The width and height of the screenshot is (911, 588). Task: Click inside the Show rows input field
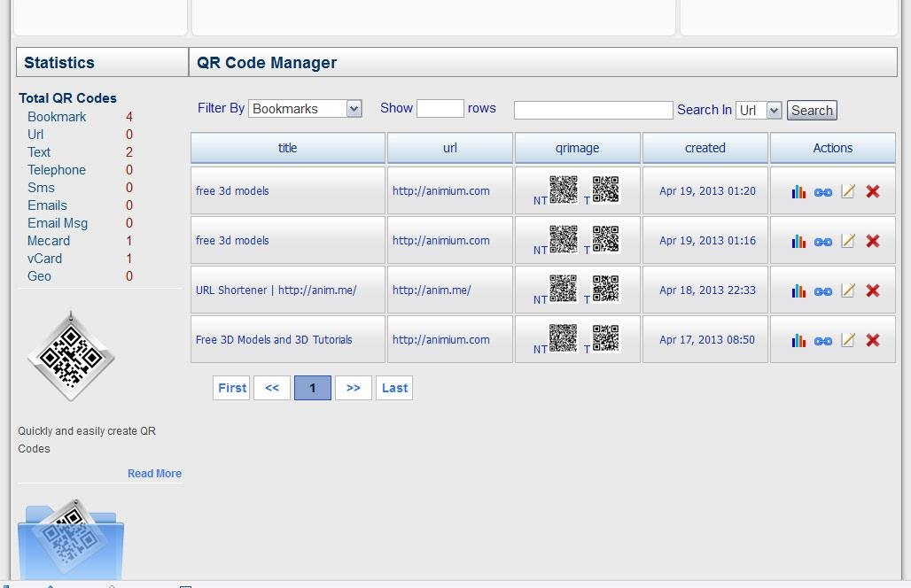pyautogui.click(x=440, y=107)
